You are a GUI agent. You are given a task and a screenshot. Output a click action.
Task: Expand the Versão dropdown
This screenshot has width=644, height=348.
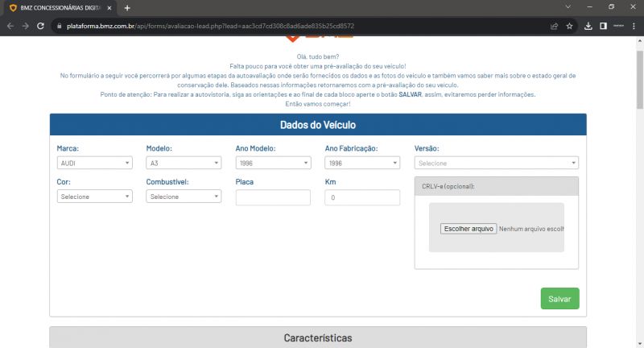coord(496,163)
